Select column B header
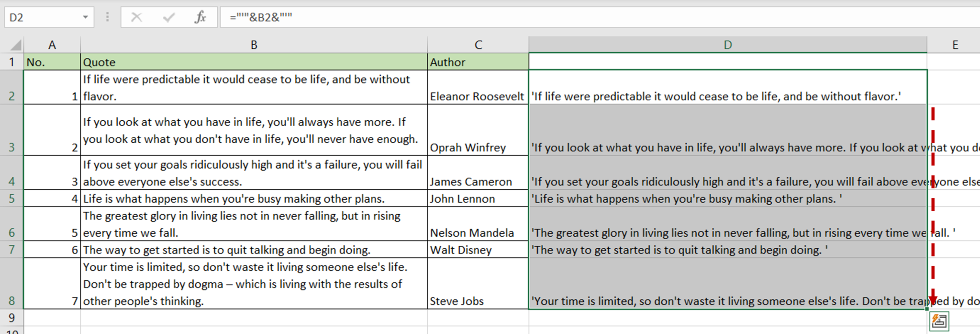Image resolution: width=980 pixels, height=334 pixels. pyautogui.click(x=254, y=45)
